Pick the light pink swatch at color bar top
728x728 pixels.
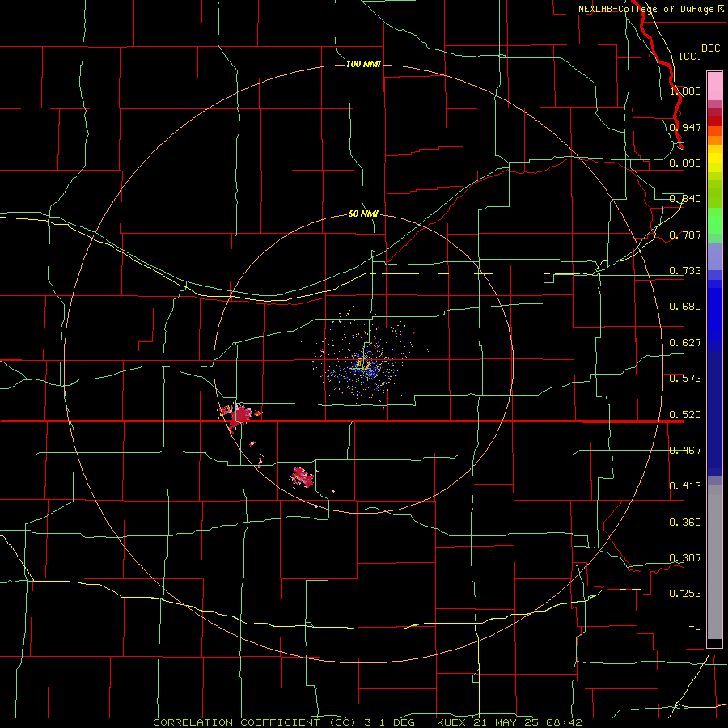point(714,86)
